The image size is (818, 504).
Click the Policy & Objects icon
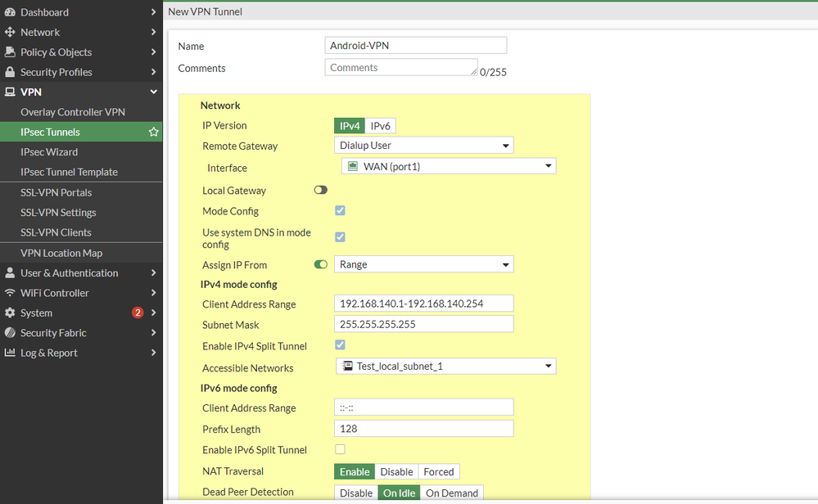(10, 52)
